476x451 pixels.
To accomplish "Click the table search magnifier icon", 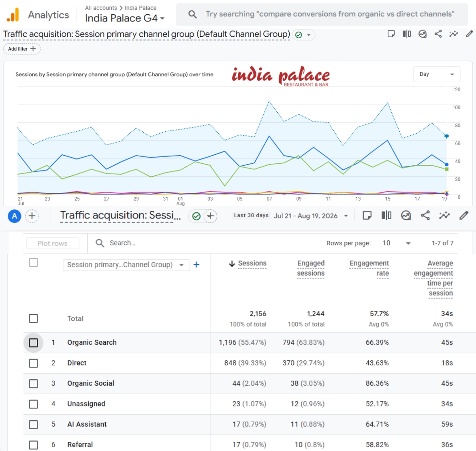I will pos(100,243).
